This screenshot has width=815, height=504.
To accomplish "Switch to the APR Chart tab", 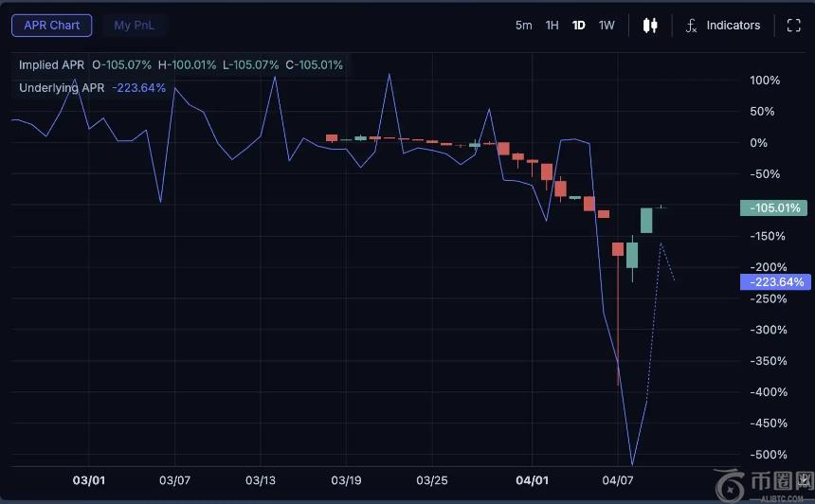I will pyautogui.click(x=51, y=26).
